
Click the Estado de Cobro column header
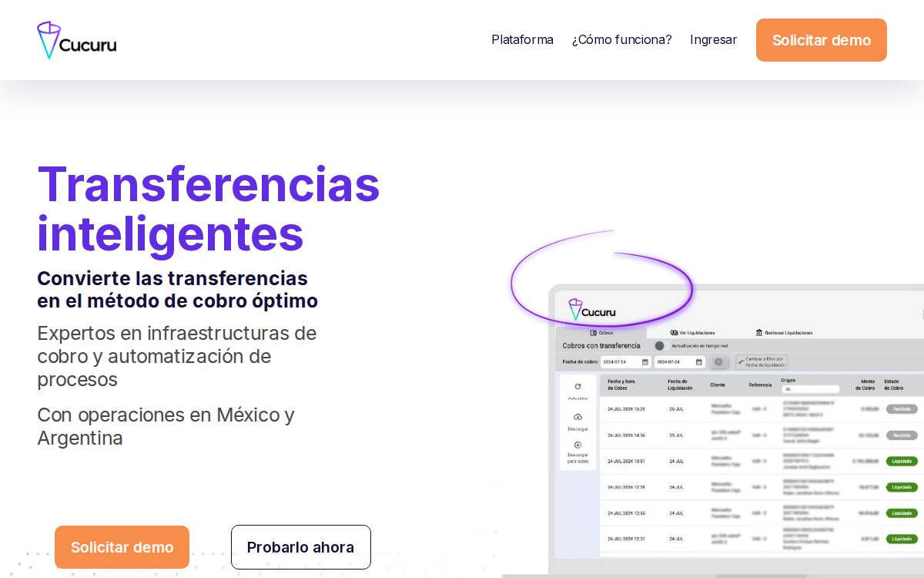(x=892, y=384)
